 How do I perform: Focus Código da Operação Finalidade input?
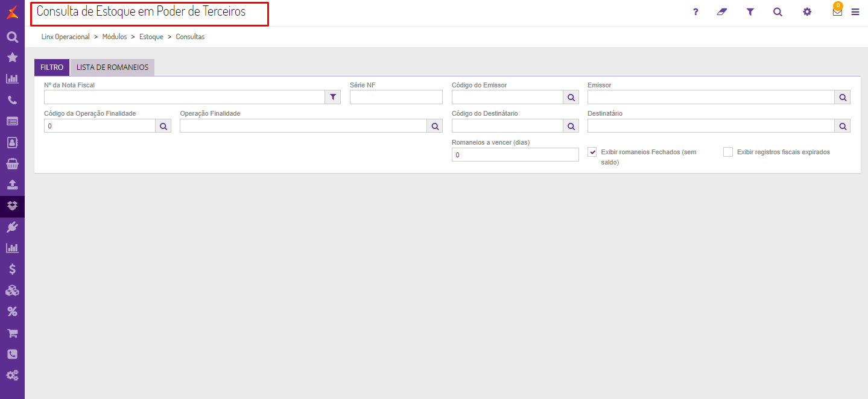[100, 125]
